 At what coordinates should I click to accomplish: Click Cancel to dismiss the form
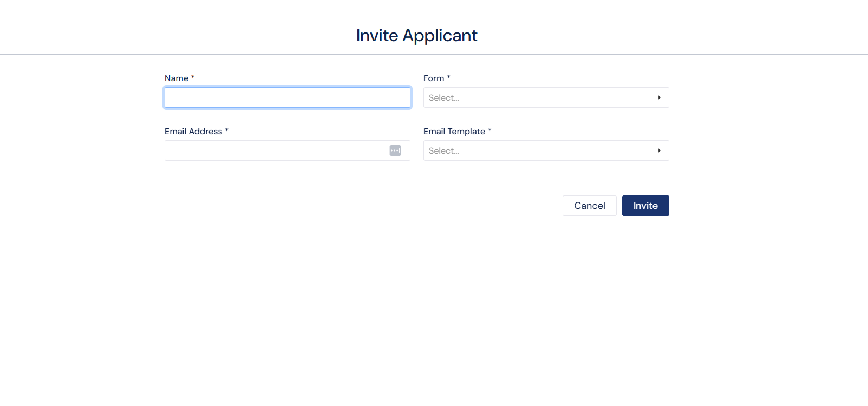click(x=589, y=206)
